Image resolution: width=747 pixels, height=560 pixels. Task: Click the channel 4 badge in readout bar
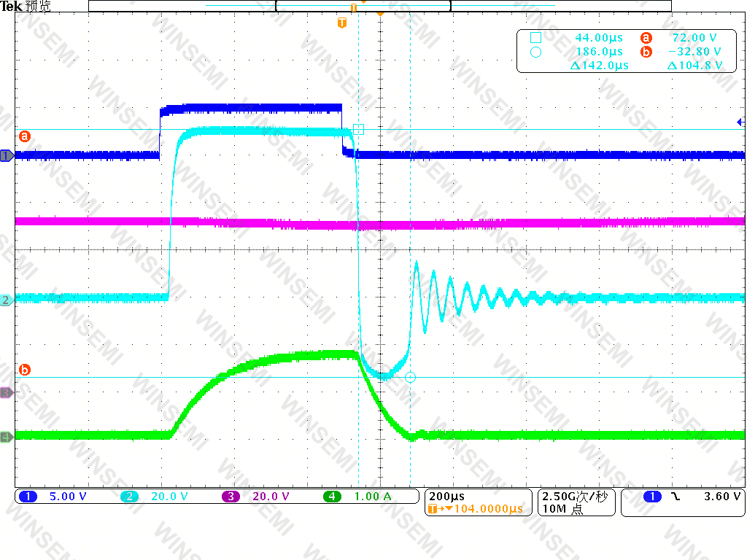tap(332, 496)
